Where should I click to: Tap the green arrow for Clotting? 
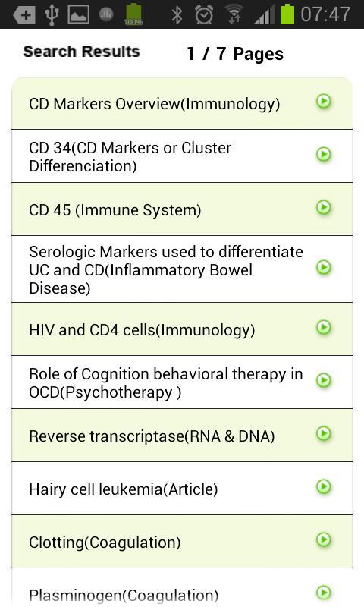(323, 539)
